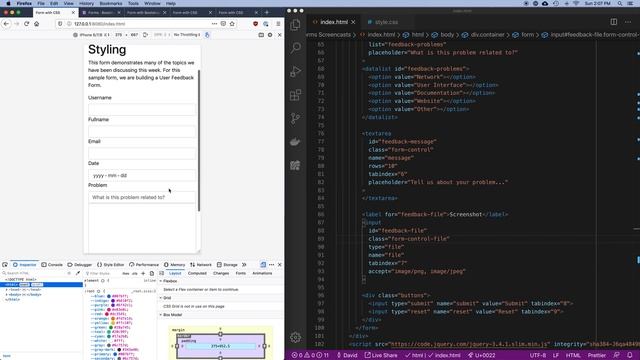Click the --orange color swatch
The width and height of the screenshot is (640, 360).
click(113, 318)
